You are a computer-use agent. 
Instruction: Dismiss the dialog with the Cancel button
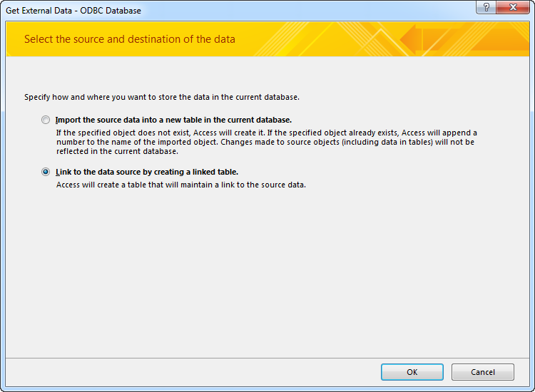(x=483, y=372)
